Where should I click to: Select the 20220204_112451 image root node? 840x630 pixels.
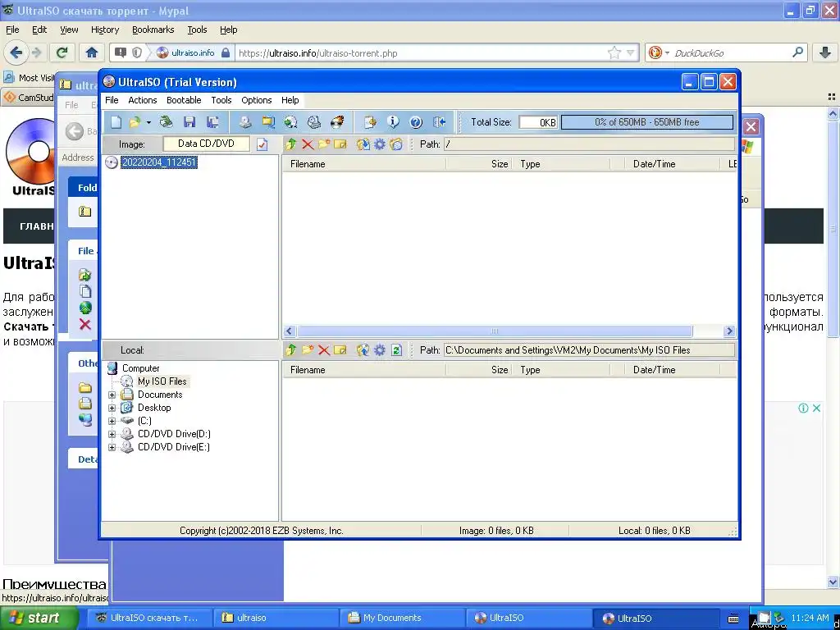point(159,162)
